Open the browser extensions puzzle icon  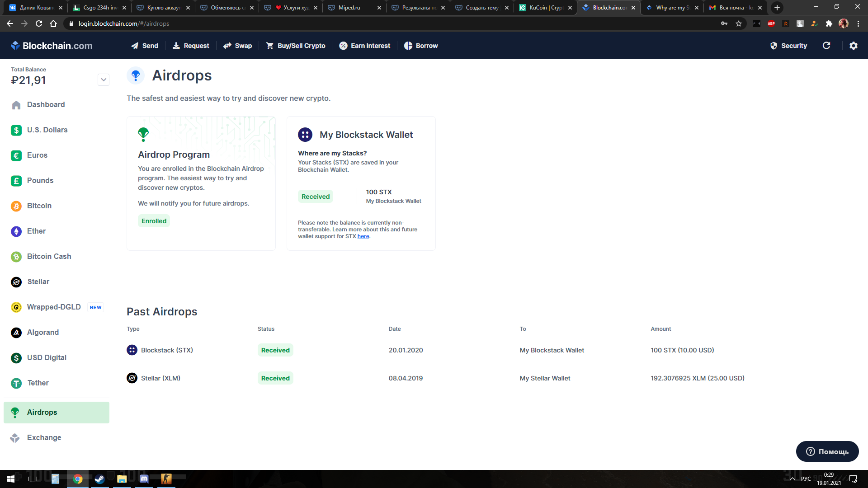click(x=829, y=23)
